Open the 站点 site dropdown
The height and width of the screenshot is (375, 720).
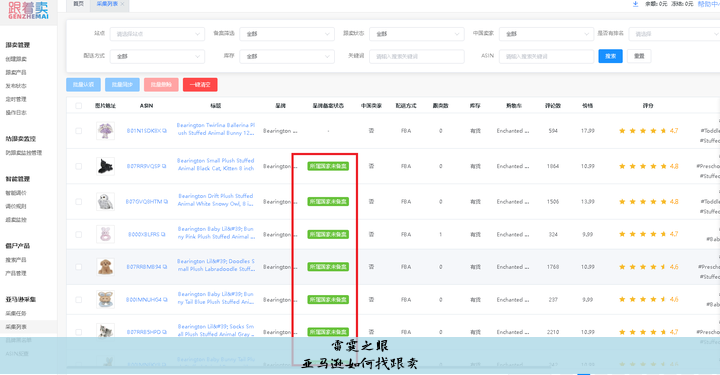157,34
